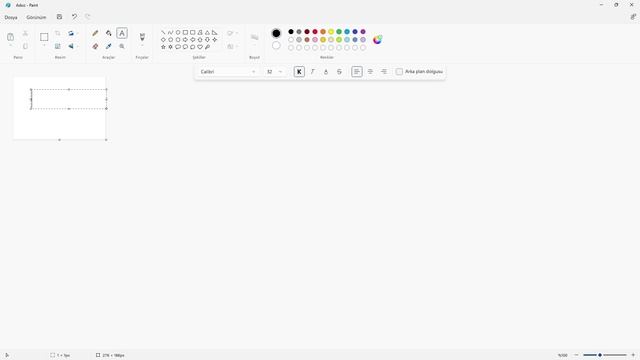Image resolution: width=640 pixels, height=360 pixels.
Task: Open the Calibri font family dropdown
Action: click(228, 72)
